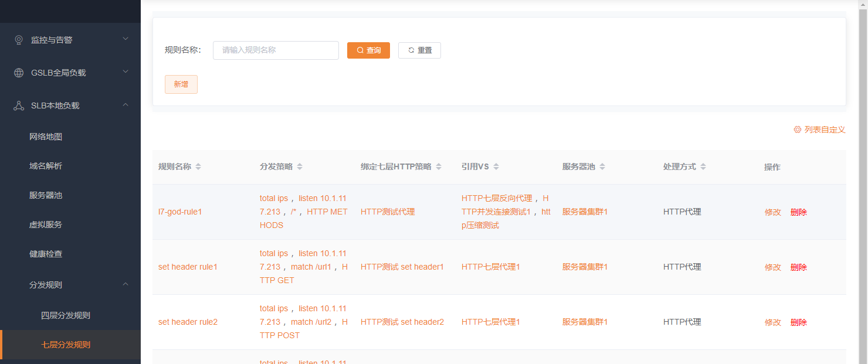868x364 pixels.
Task: Click the 列表自定义 gear icon
Action: click(x=798, y=130)
